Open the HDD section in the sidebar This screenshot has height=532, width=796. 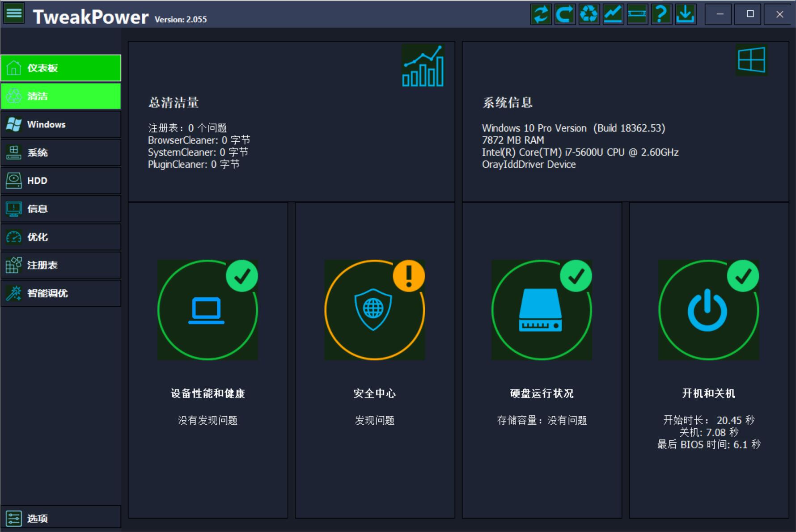tap(61, 181)
